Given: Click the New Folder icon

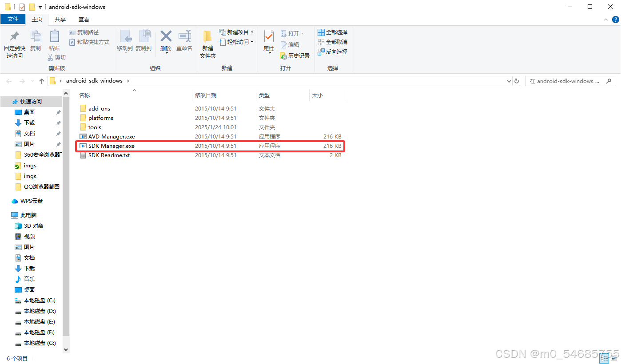Looking at the screenshot, I should tap(207, 36).
